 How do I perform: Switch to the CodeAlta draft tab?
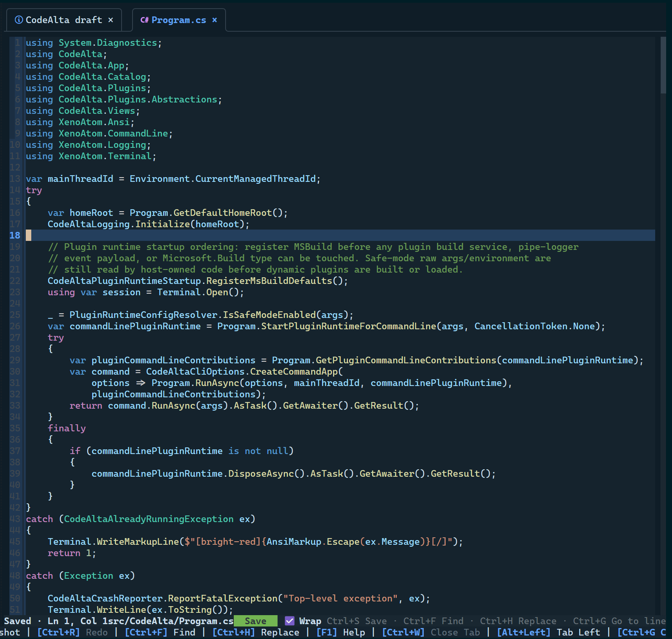pos(64,20)
